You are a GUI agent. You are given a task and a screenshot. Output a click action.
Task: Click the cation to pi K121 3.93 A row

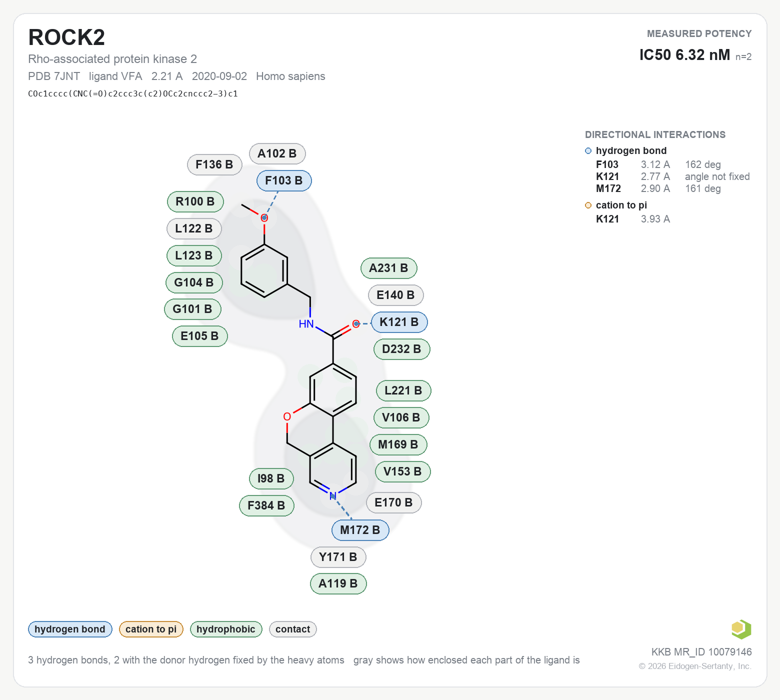pyautogui.click(x=633, y=219)
